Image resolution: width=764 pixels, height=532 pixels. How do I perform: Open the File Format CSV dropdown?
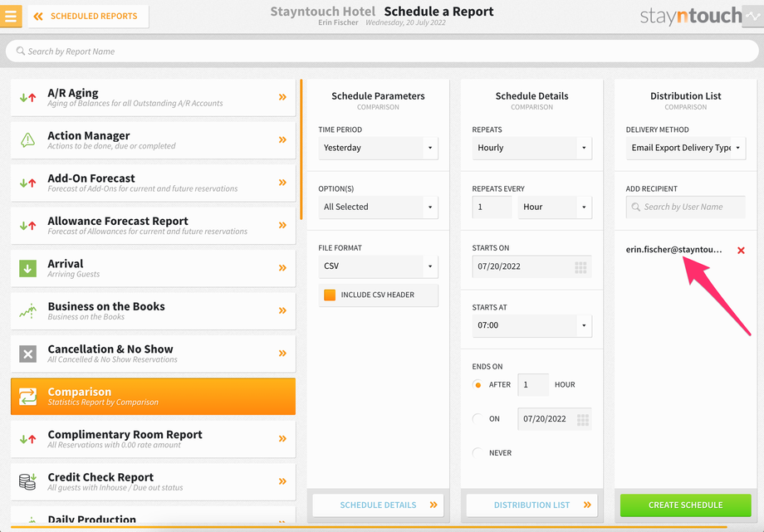[x=378, y=266]
